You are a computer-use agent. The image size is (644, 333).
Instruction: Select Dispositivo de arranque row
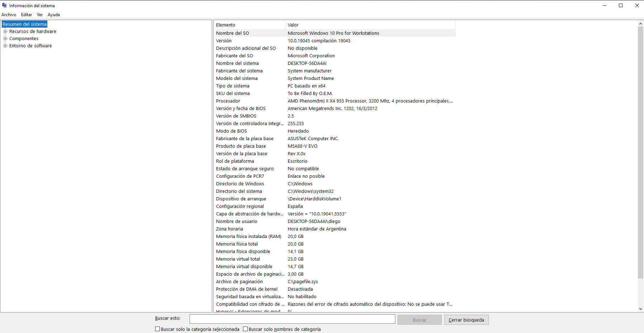335,199
